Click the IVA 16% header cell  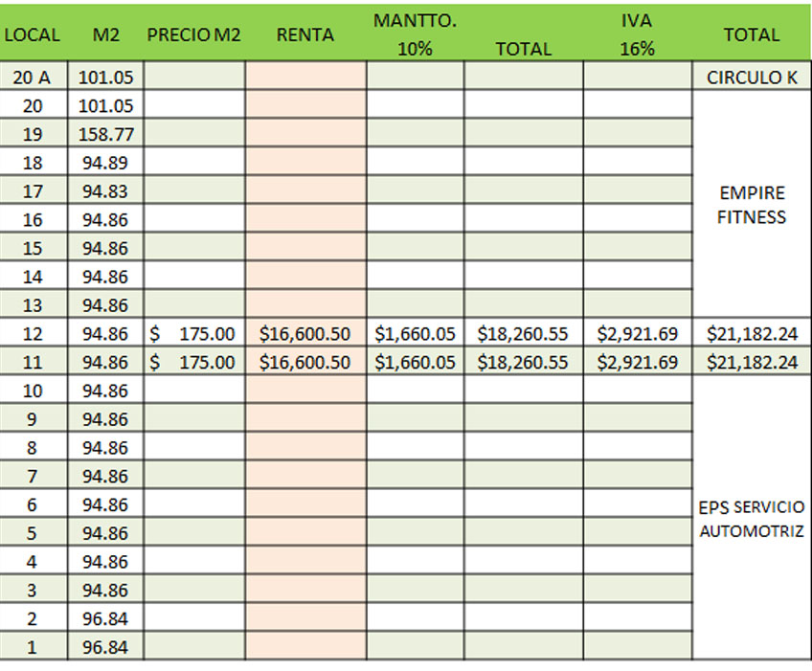[637, 34]
